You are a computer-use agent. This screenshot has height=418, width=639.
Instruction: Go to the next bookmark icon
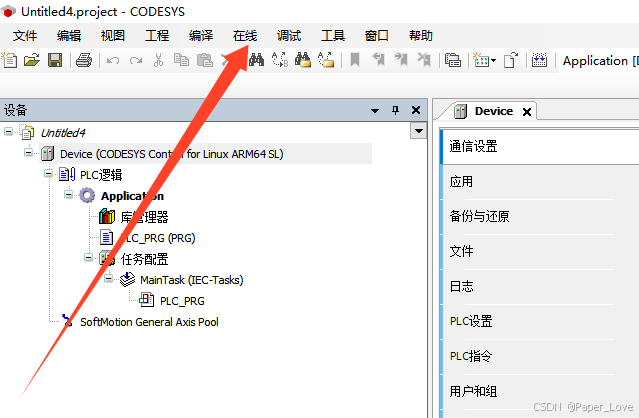pos(401,60)
